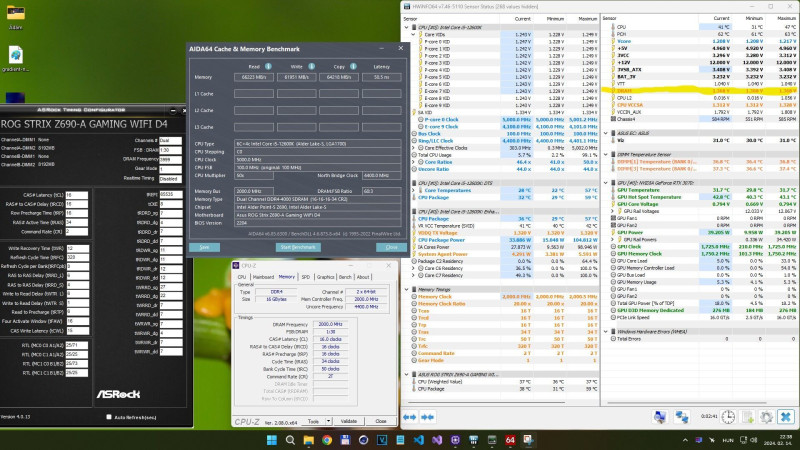This screenshot has width=800, height=450.
Task: Click the expand columns arrows icon in HWiNFO
Action: pyautogui.click(x=410, y=417)
